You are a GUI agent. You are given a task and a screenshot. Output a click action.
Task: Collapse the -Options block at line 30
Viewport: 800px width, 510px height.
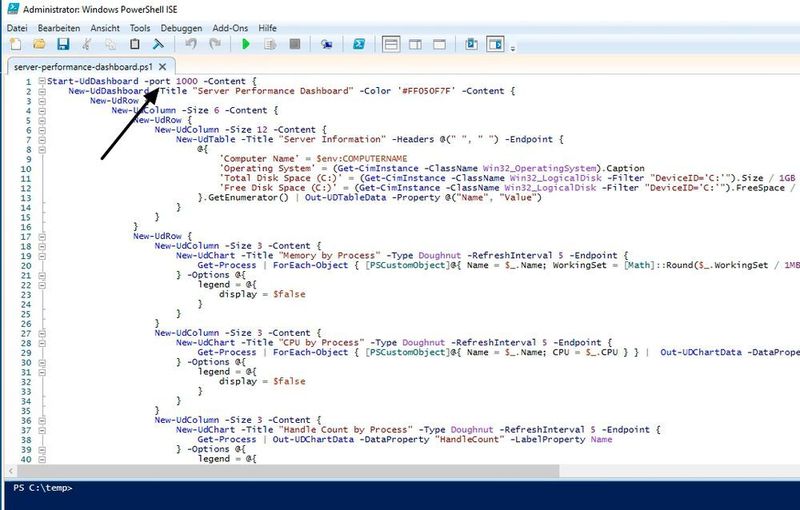(x=42, y=363)
